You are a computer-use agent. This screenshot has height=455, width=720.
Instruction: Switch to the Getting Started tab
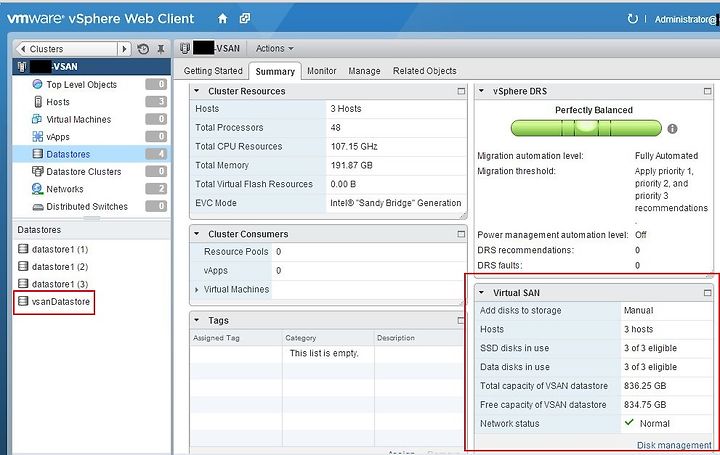213,71
